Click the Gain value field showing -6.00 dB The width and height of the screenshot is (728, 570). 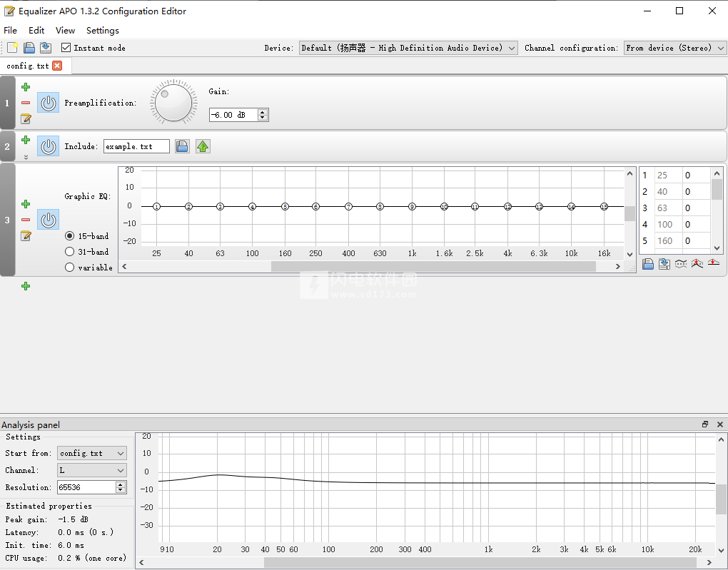(x=233, y=115)
